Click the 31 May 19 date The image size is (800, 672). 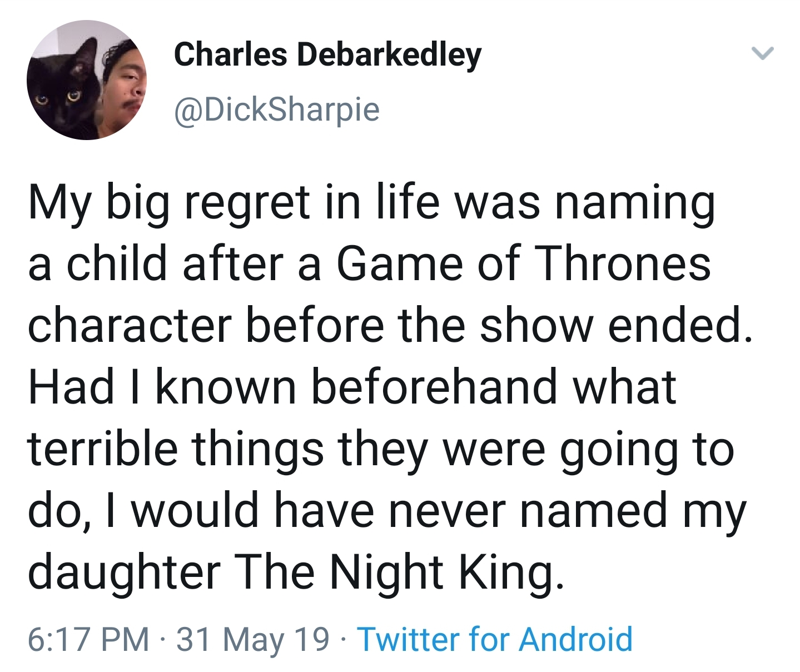pos(253,639)
